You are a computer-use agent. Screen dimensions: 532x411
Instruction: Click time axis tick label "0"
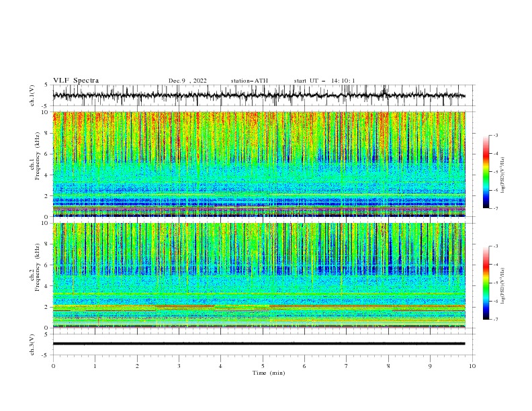53,366
